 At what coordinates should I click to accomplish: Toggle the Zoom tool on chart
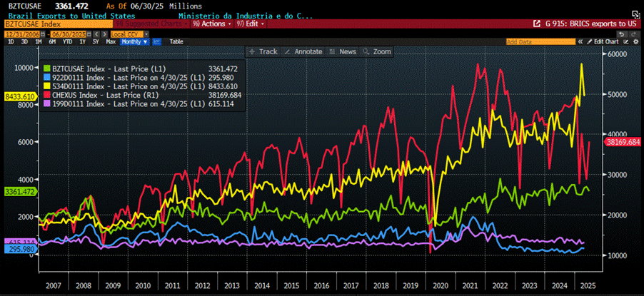click(378, 51)
